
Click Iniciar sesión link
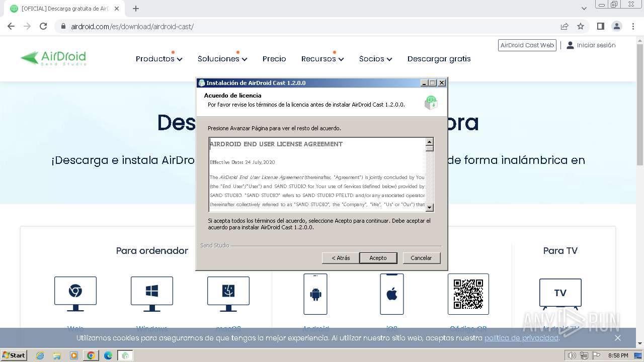click(591, 45)
